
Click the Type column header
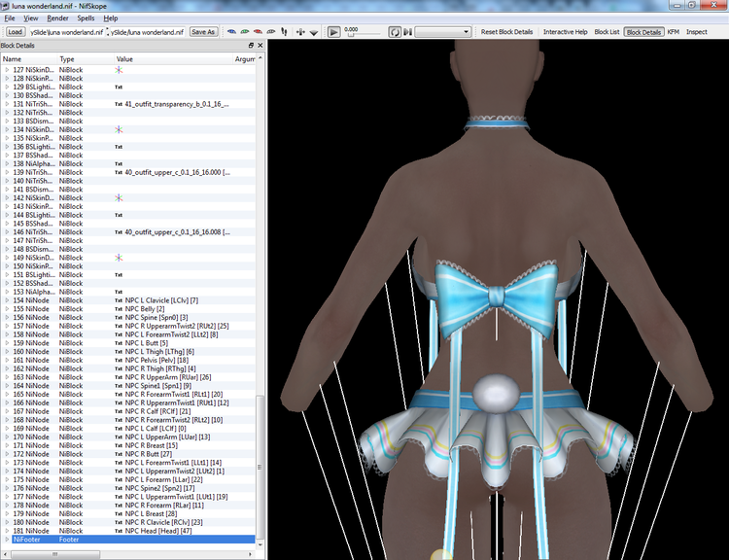pyautogui.click(x=86, y=59)
